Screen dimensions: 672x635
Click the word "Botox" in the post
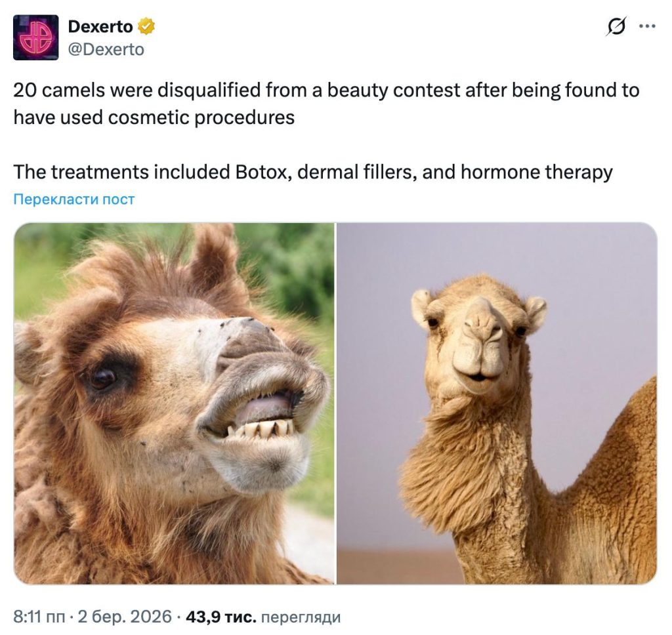coord(259,173)
